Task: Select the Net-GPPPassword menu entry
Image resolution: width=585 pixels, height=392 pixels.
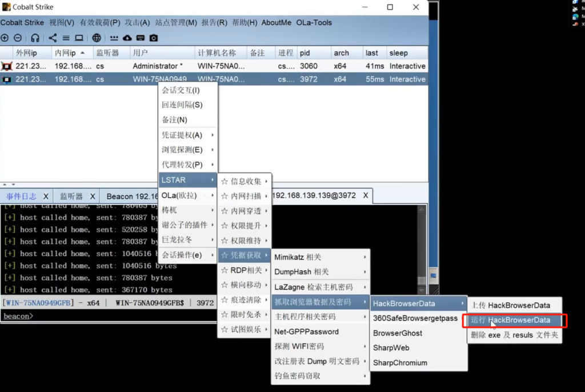Action: tap(320, 332)
